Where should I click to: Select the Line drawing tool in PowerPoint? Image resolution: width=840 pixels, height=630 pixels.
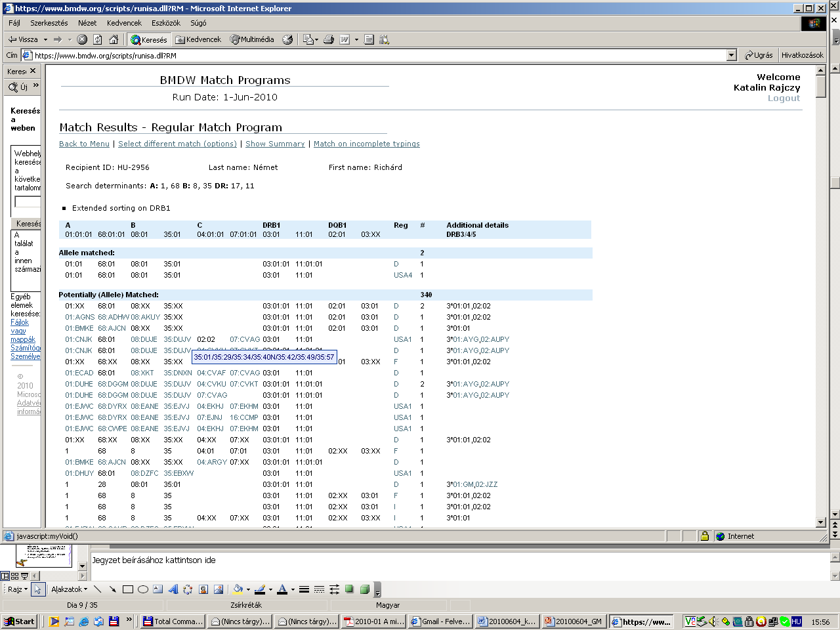98,589
